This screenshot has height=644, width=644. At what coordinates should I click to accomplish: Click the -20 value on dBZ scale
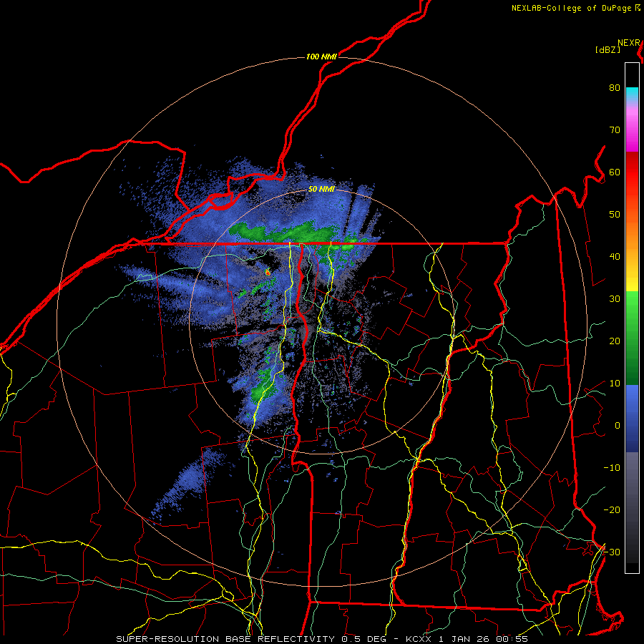[612, 510]
